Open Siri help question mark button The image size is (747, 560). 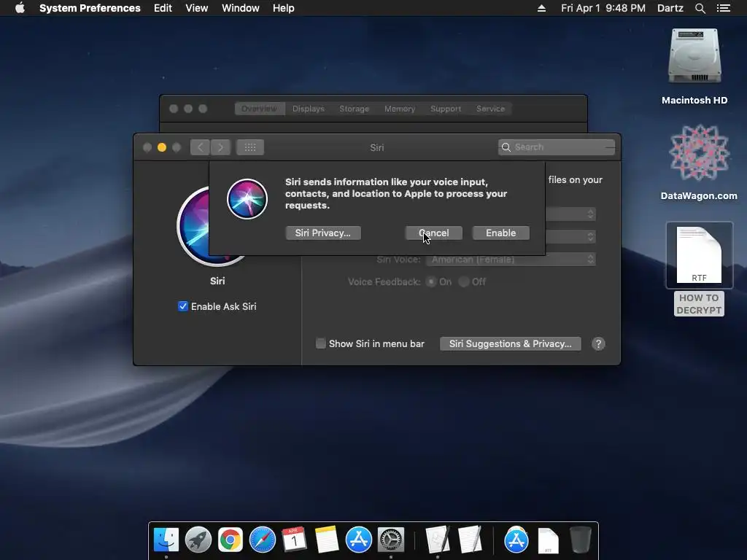coord(598,344)
